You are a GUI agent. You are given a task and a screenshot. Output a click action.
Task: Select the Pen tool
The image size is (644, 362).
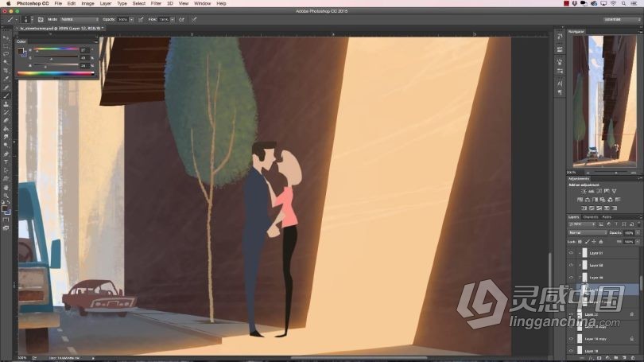pos(6,154)
